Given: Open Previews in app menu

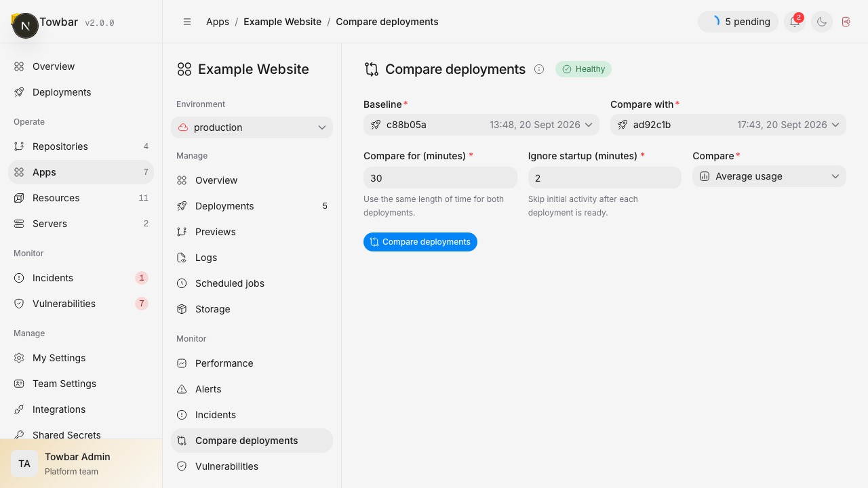Looking at the screenshot, I should tap(252, 232).
